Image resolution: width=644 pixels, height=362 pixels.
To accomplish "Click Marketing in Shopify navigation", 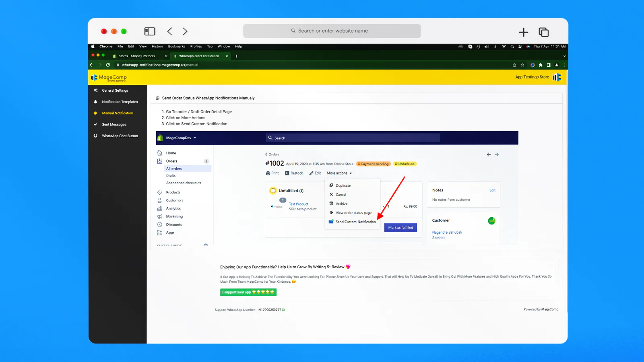I will (174, 216).
